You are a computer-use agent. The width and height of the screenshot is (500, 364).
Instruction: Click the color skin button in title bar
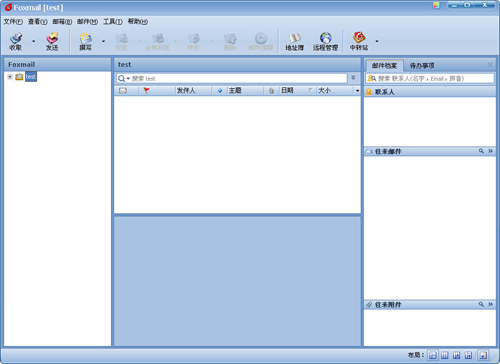436,5
